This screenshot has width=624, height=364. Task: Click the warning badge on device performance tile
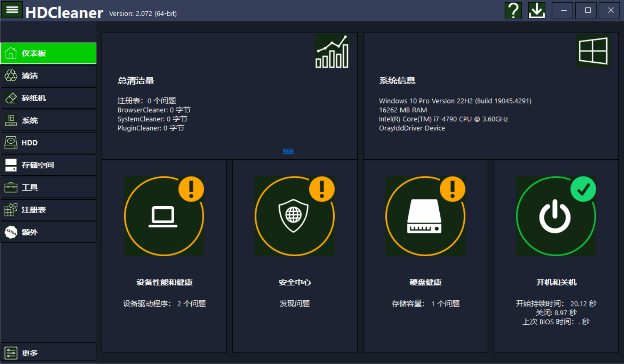coord(191,189)
